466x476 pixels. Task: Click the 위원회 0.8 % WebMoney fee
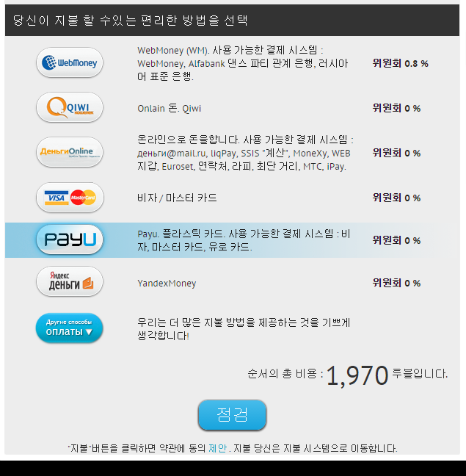point(400,63)
